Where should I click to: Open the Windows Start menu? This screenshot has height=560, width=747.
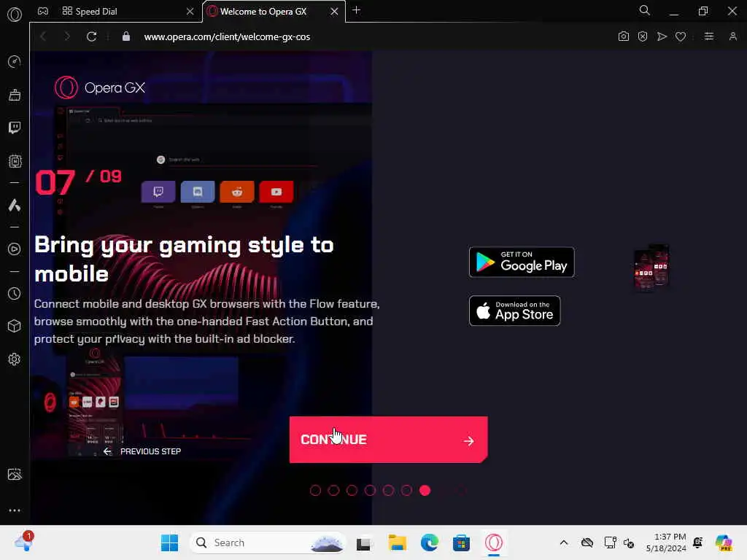169,542
